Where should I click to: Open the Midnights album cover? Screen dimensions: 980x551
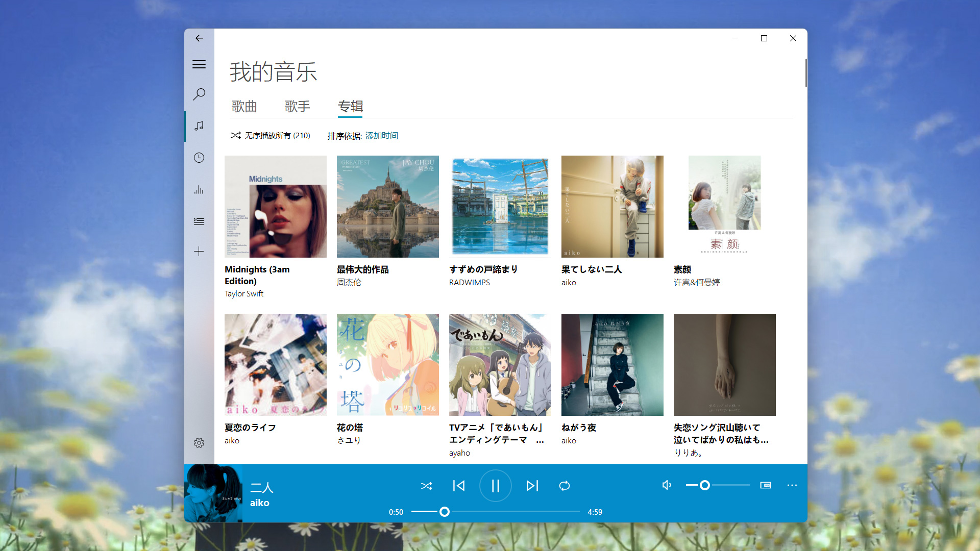point(276,206)
